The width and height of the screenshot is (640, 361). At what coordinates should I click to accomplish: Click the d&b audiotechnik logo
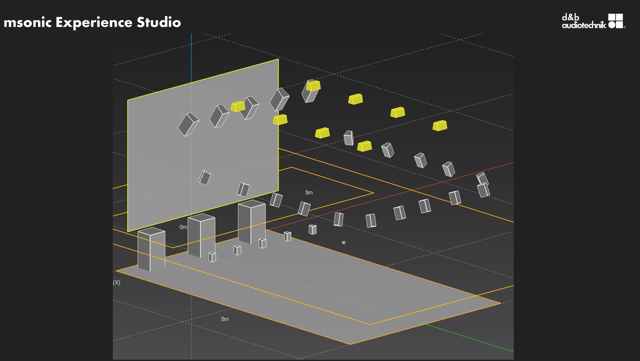[593, 21]
